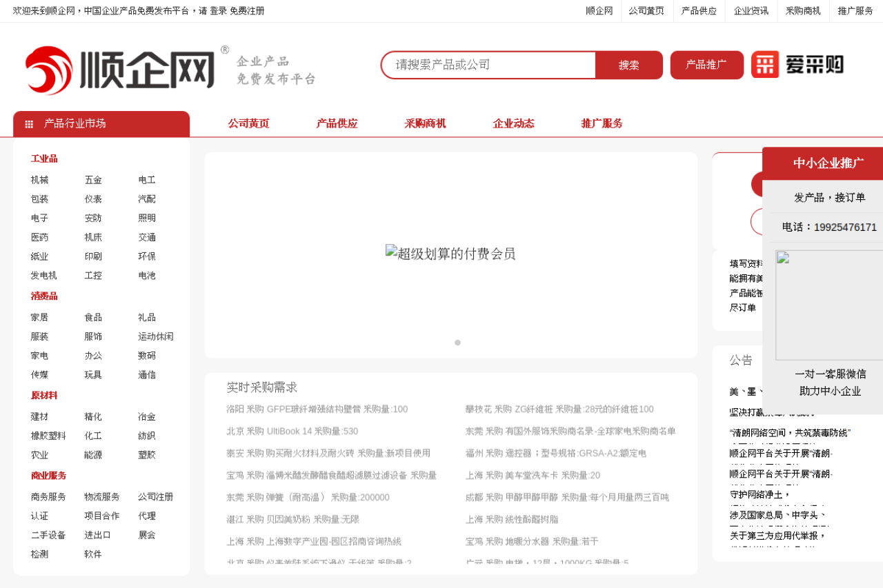This screenshot has height=588, width=883.
Task: Switch to the 采购商机 main nav tab
Action: click(425, 123)
